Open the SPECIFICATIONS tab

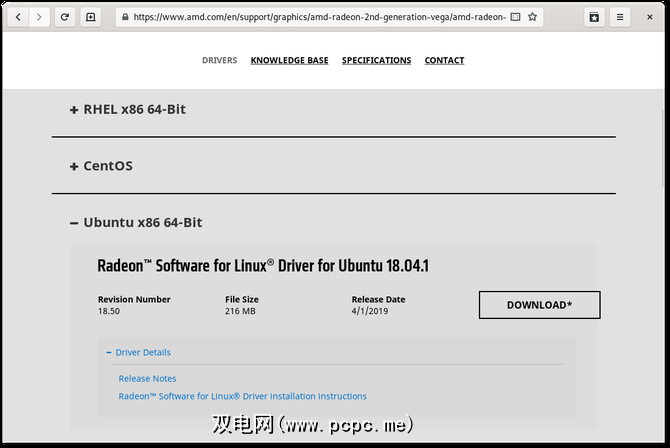point(376,60)
